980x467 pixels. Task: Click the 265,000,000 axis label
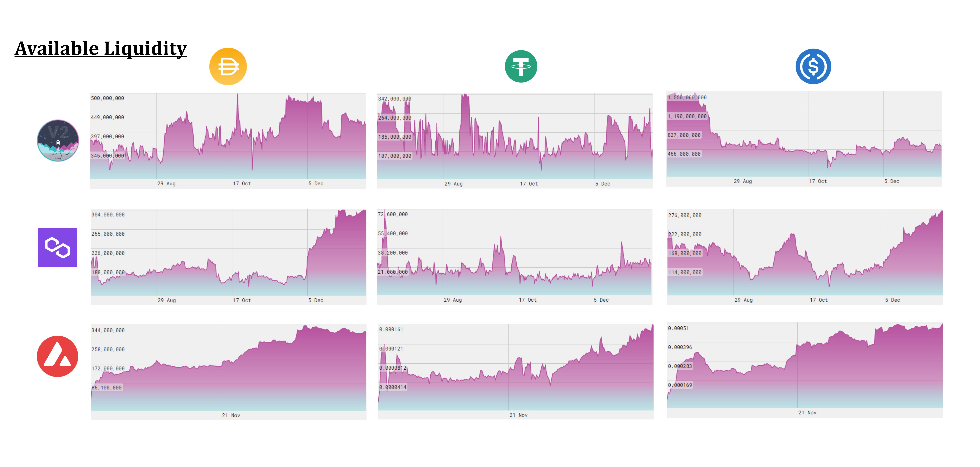[x=108, y=234]
